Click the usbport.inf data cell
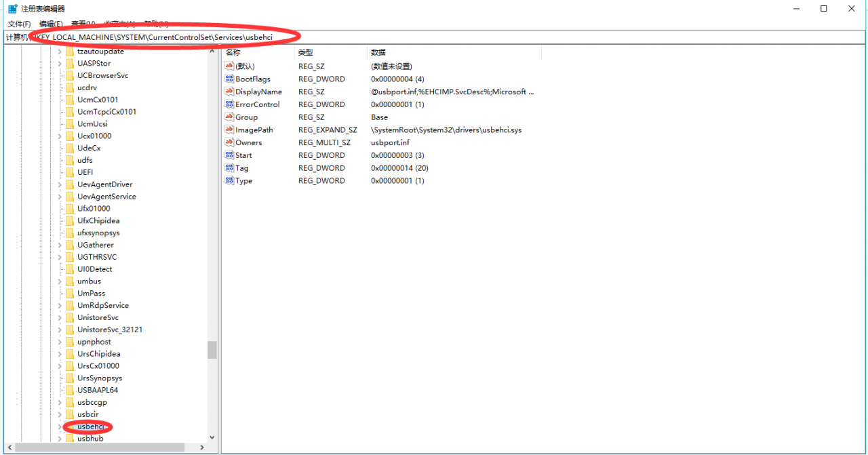This screenshot has height=455, width=868. [x=390, y=143]
